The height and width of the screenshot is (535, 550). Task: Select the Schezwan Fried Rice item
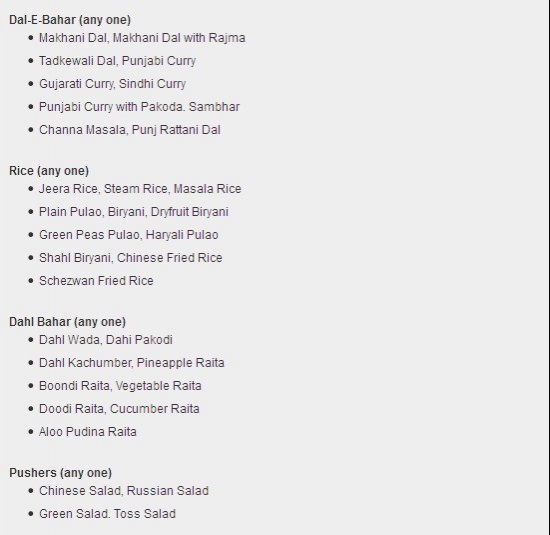coord(96,281)
